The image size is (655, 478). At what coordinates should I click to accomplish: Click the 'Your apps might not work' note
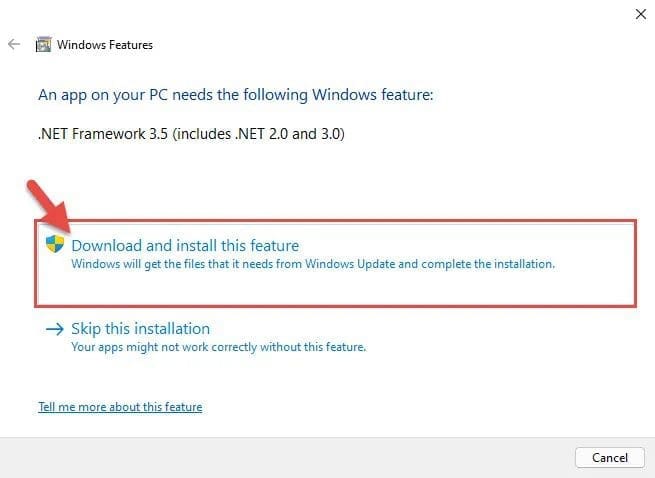tap(219, 347)
